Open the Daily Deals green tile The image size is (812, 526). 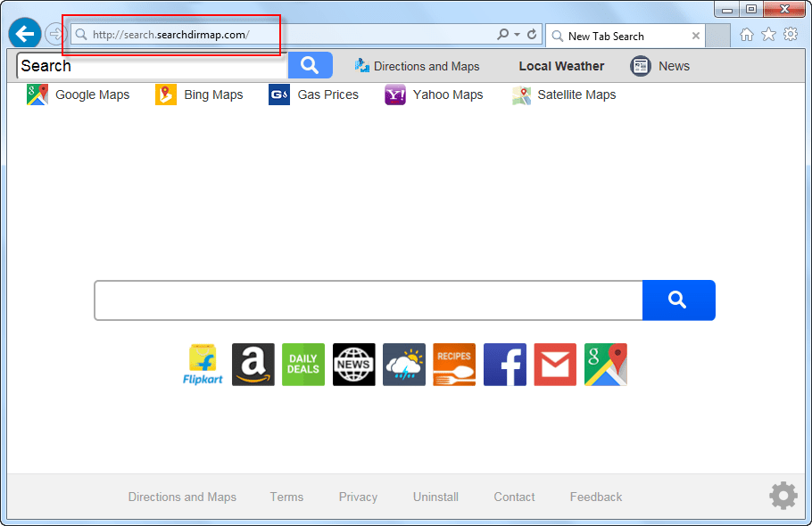303,365
